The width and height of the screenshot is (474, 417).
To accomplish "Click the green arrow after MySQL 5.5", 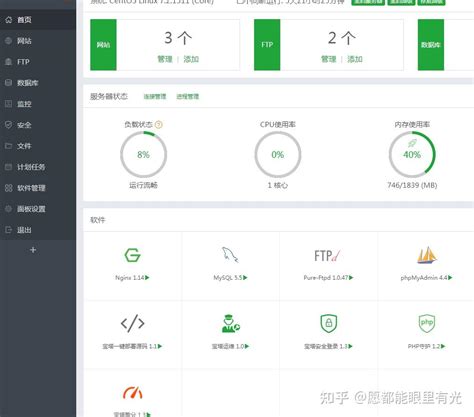I will click(x=245, y=277).
